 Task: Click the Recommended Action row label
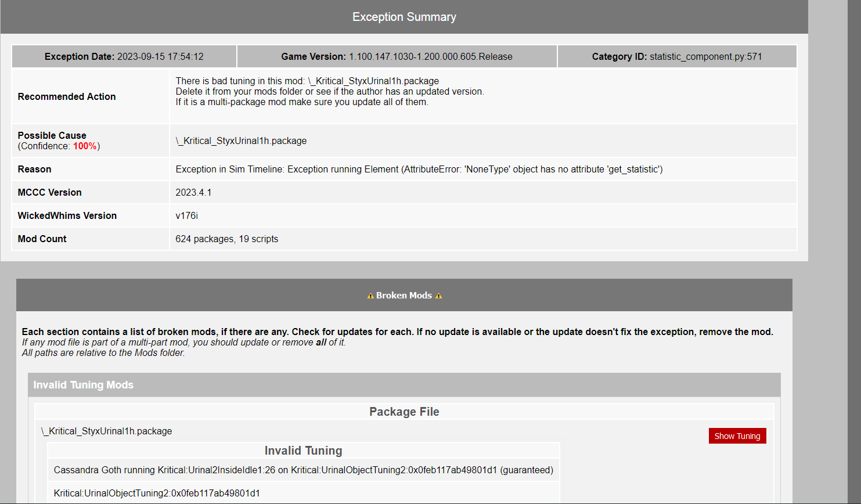(67, 96)
